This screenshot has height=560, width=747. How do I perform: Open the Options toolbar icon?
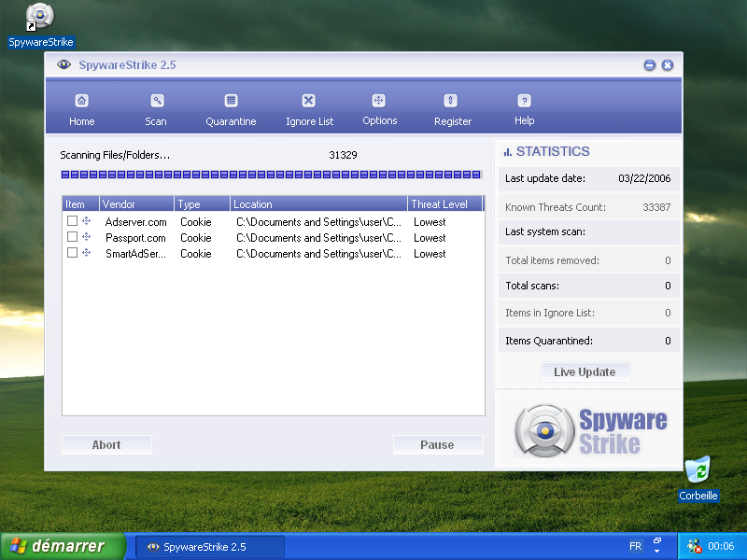[379, 101]
